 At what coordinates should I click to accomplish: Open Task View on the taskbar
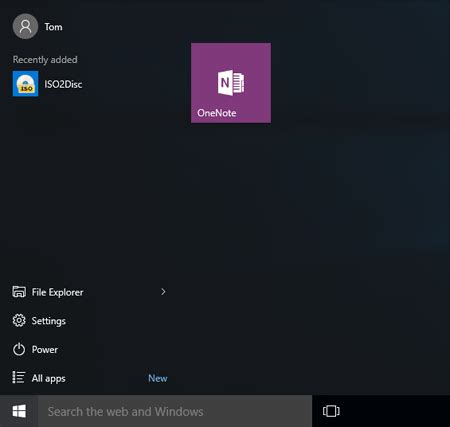331,411
